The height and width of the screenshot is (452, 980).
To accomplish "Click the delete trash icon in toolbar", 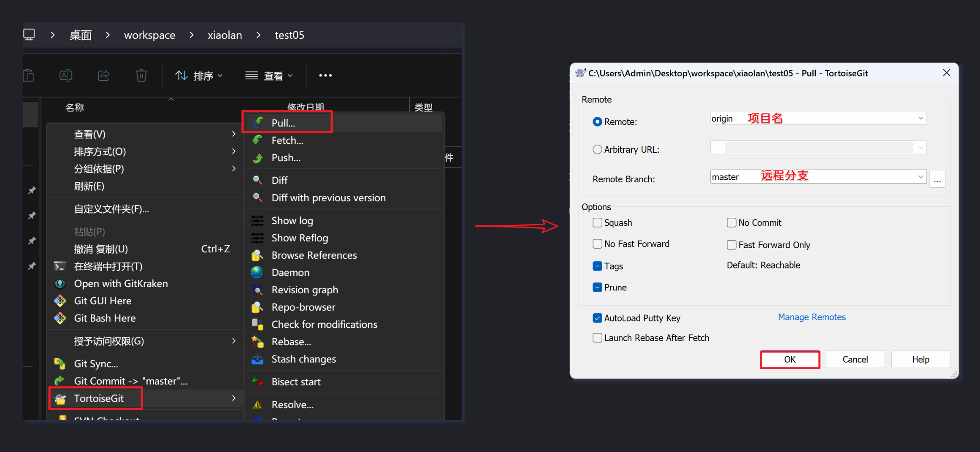I will point(141,76).
